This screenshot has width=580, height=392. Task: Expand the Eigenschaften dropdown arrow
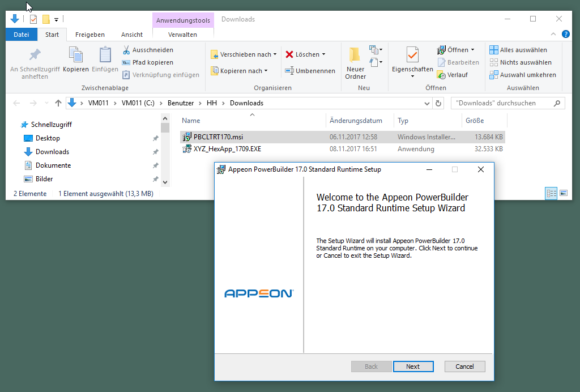[412, 76]
